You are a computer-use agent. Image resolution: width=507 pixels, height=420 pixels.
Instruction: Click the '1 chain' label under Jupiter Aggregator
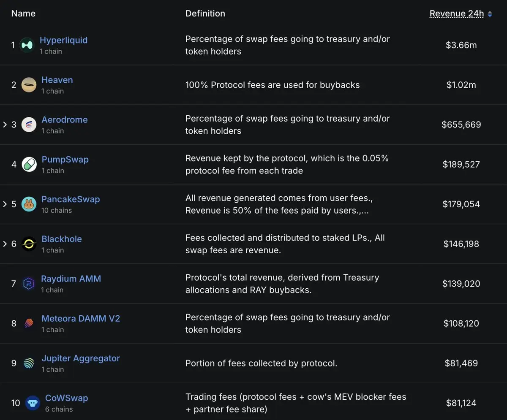[53, 369]
